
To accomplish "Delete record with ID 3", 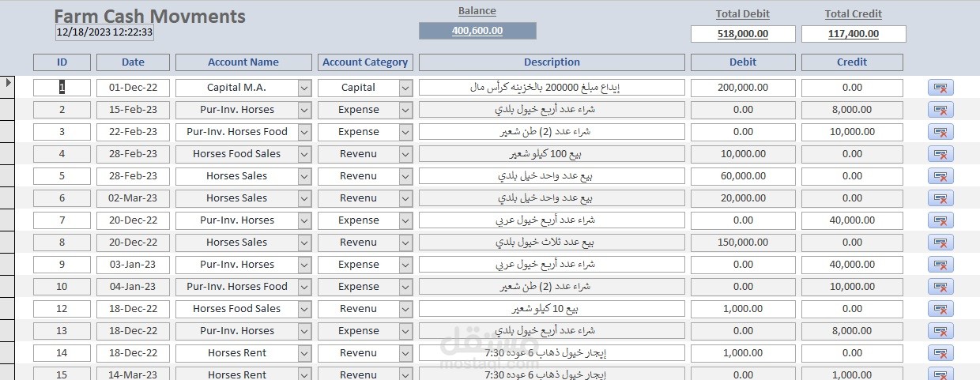I will pyautogui.click(x=940, y=132).
